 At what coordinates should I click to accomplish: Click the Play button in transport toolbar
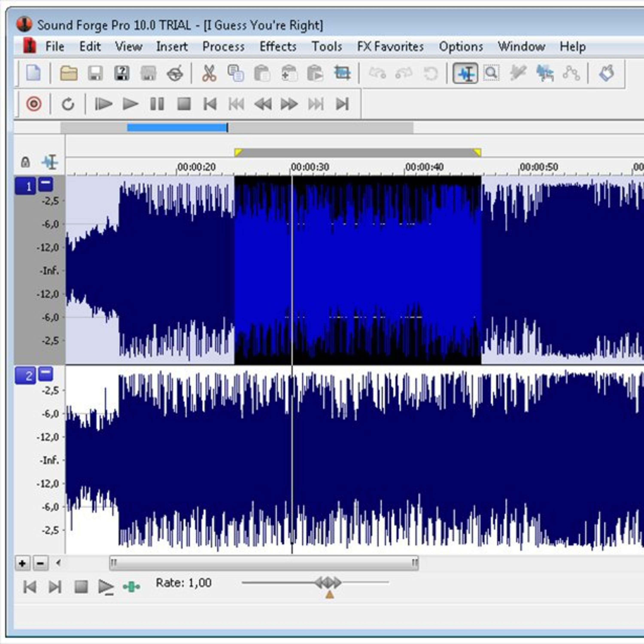click(130, 104)
